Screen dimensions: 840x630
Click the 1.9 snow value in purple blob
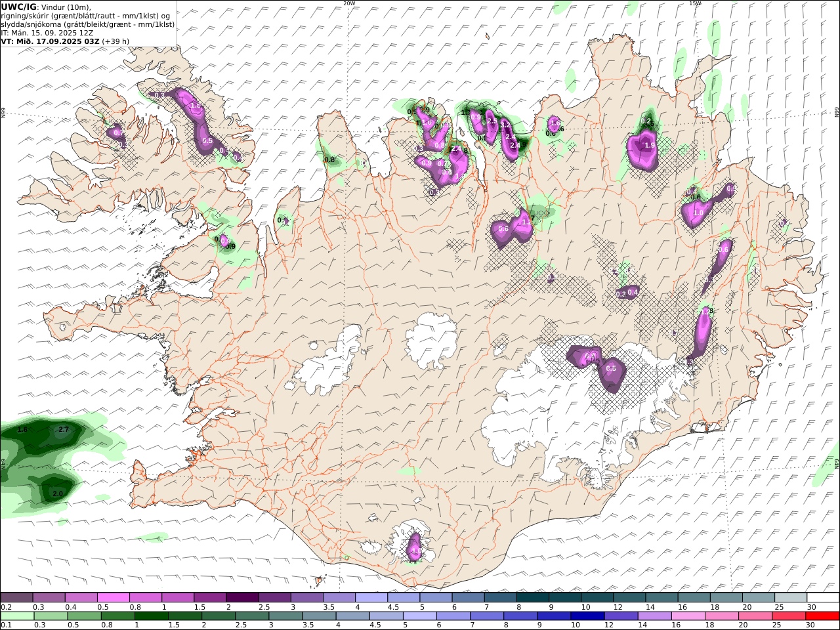click(650, 146)
